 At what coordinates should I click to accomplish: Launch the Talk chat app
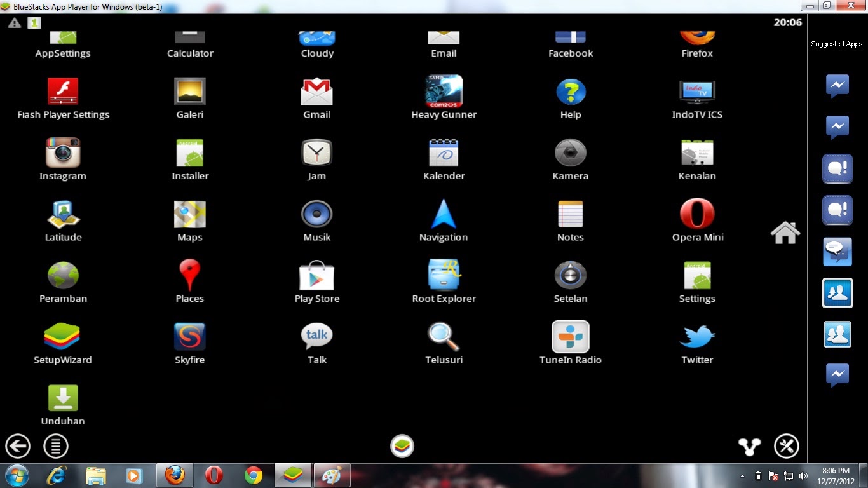tap(316, 337)
